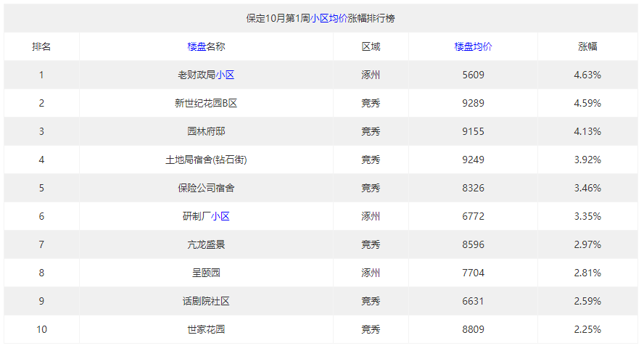The image size is (644, 351).
Task: Follow the 小区 link in 老财政局小区
Action: [225, 75]
